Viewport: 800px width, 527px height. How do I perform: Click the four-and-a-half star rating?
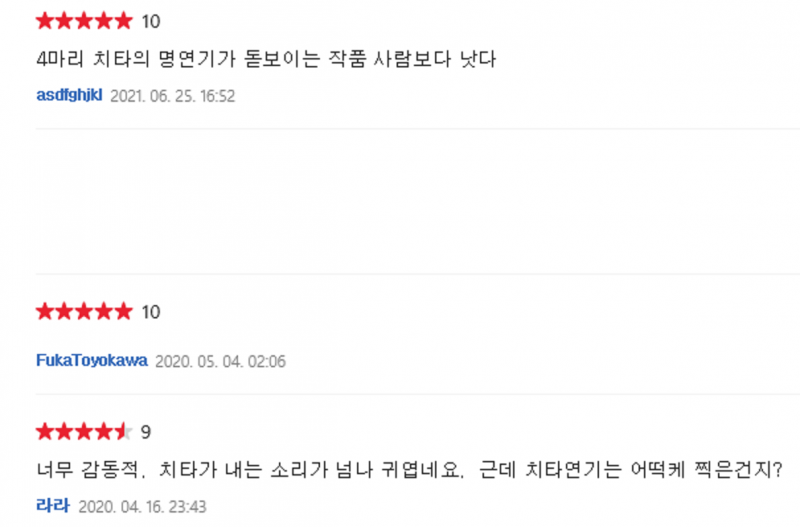click(x=84, y=432)
